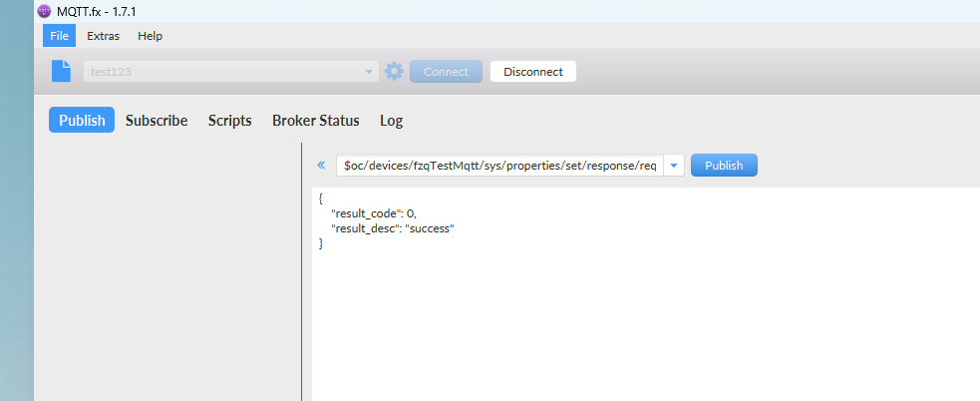The width and height of the screenshot is (980, 401).
Task: Click the Disconnect button
Action: [x=533, y=71]
